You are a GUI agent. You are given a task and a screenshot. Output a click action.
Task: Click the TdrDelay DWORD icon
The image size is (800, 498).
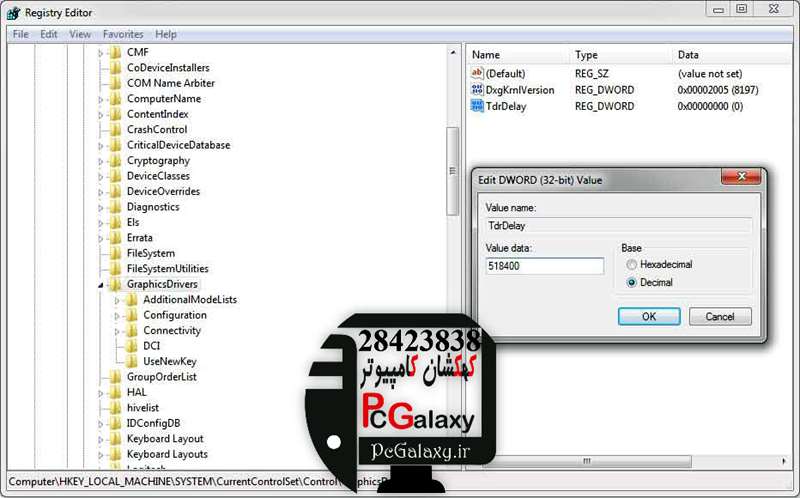tap(477, 106)
